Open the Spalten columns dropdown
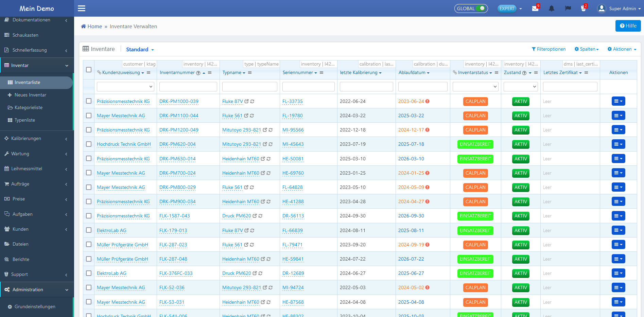 (x=587, y=49)
